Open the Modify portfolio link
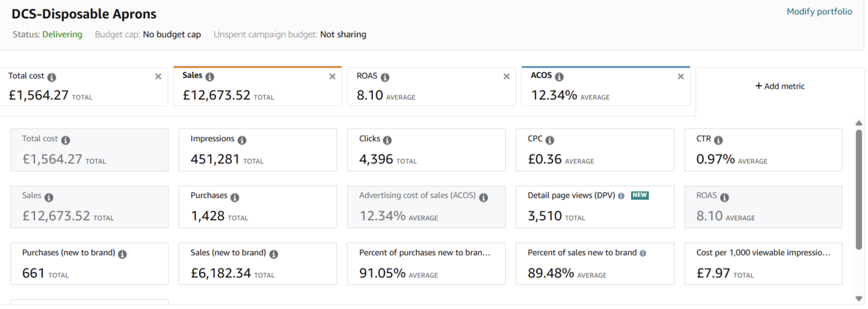 [819, 12]
